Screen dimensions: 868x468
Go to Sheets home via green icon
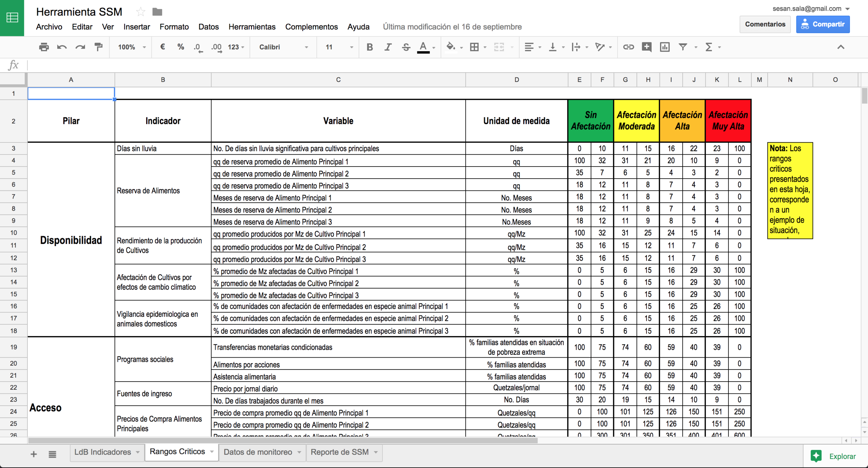point(12,18)
